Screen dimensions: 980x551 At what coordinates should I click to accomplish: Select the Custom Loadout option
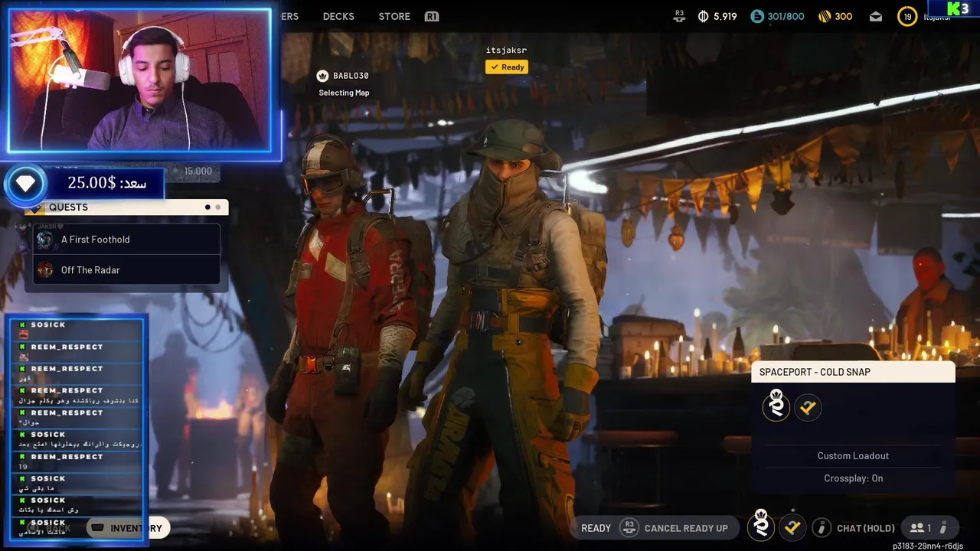[x=853, y=456]
